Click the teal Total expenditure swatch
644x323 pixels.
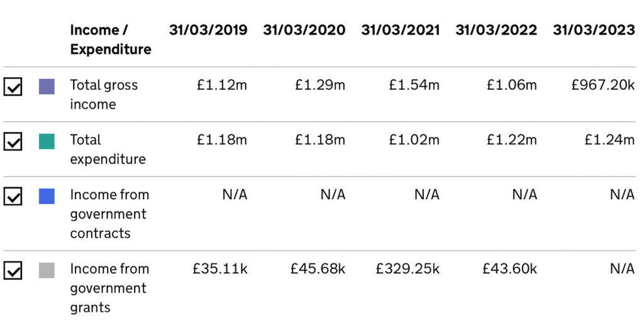click(x=47, y=141)
